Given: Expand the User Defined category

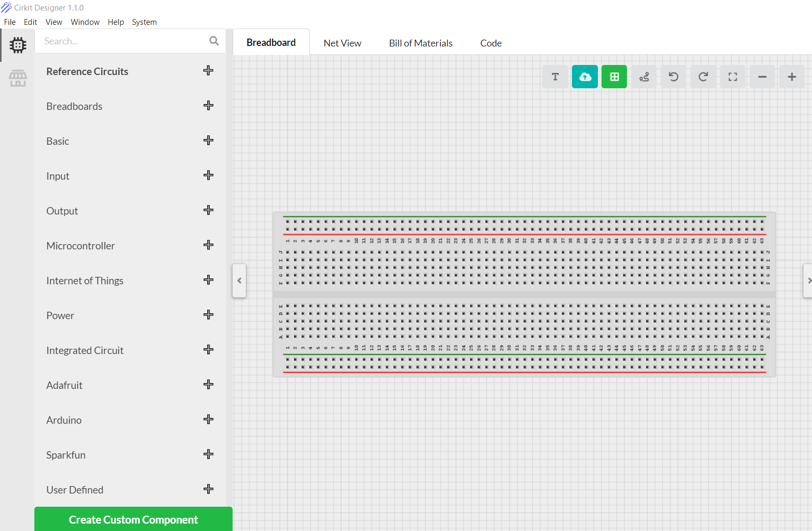Looking at the screenshot, I should pyautogui.click(x=208, y=489).
